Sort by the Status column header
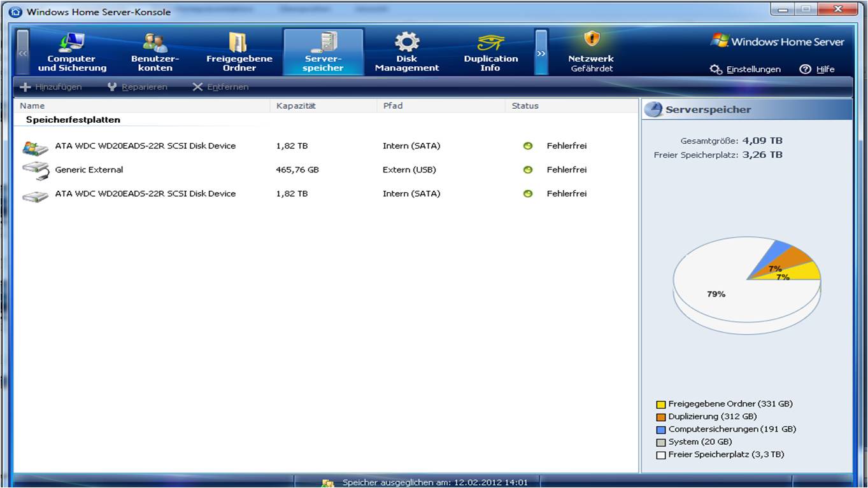This screenshot has height=488, width=868. coord(571,106)
